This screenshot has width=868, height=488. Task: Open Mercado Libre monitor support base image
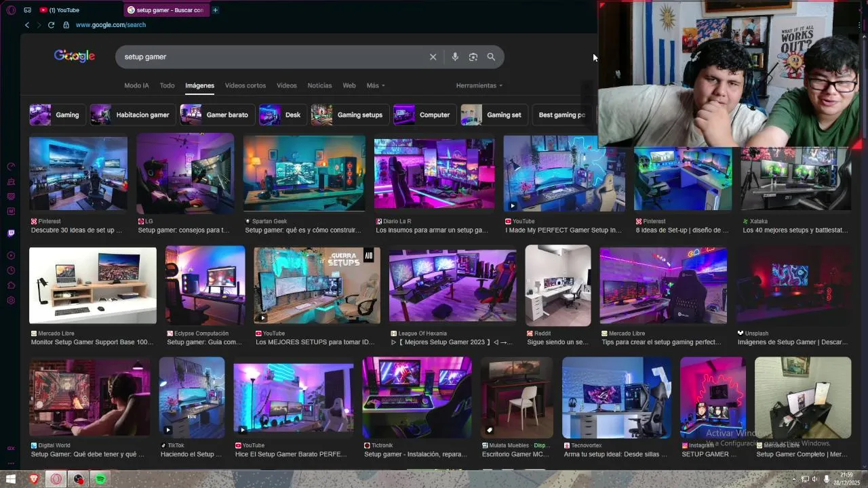point(93,285)
